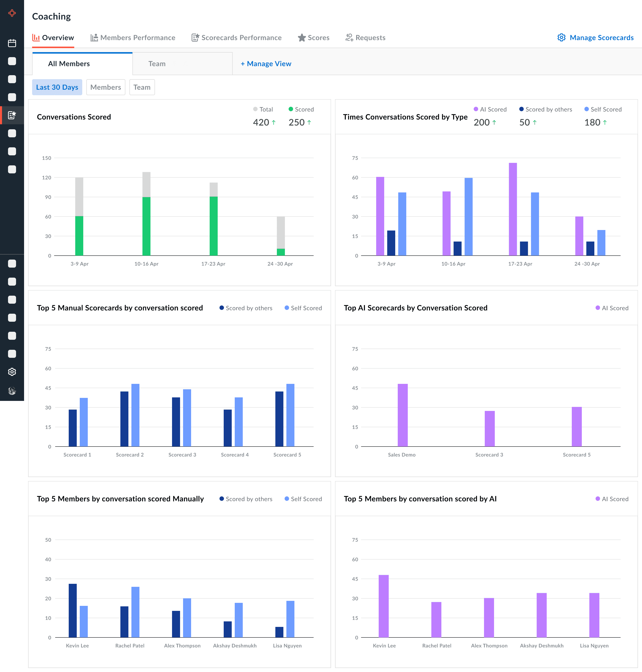642x672 pixels.
Task: Click the + Manage View link
Action: coord(266,64)
